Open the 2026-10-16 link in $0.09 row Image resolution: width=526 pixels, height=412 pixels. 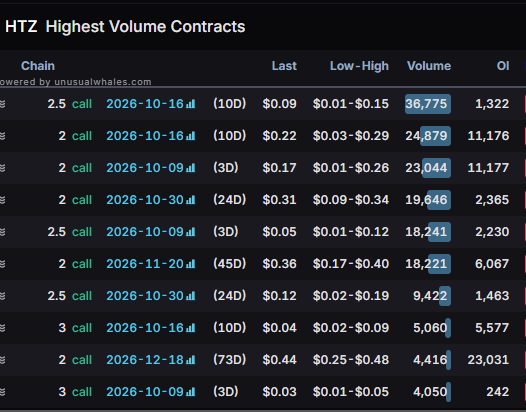[145, 104]
